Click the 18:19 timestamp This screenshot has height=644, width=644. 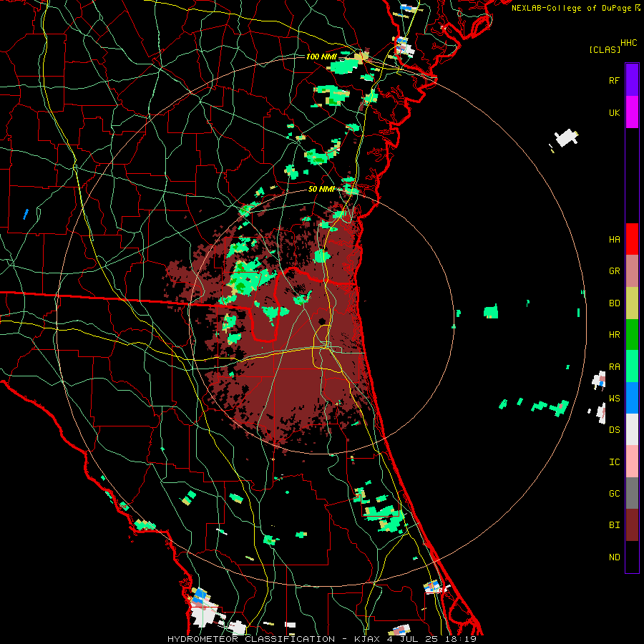459,639
